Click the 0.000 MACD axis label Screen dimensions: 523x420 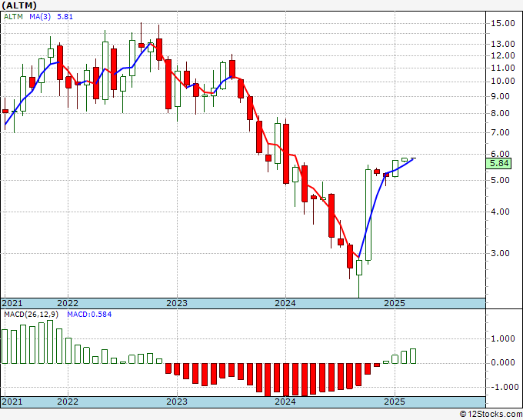(x=503, y=363)
